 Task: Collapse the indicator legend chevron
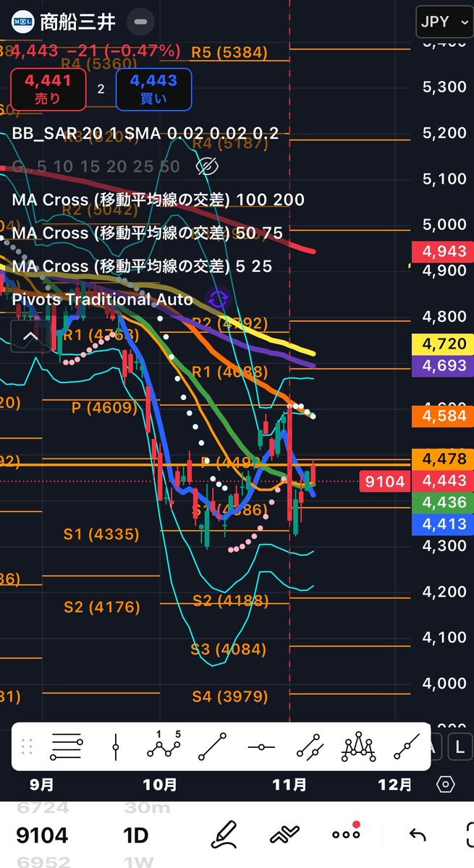(30, 336)
